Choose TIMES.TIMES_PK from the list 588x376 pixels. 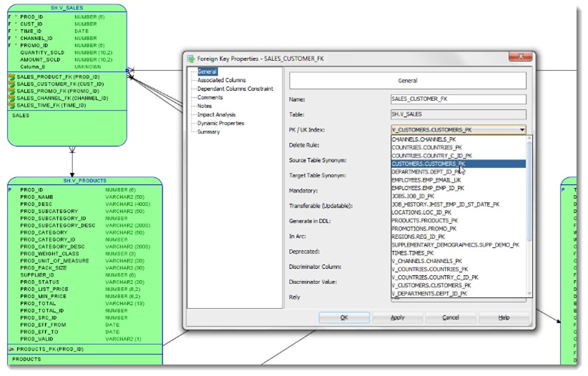(x=459, y=253)
